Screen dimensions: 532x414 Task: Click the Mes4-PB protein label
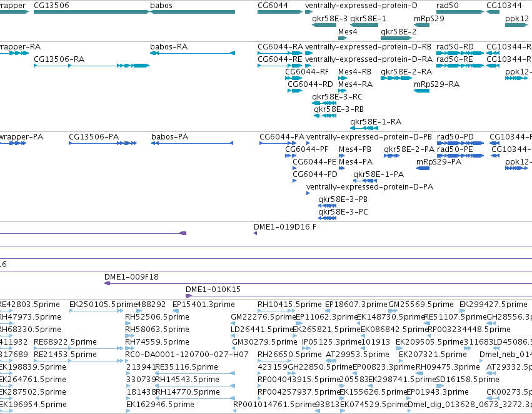pyautogui.click(x=355, y=149)
